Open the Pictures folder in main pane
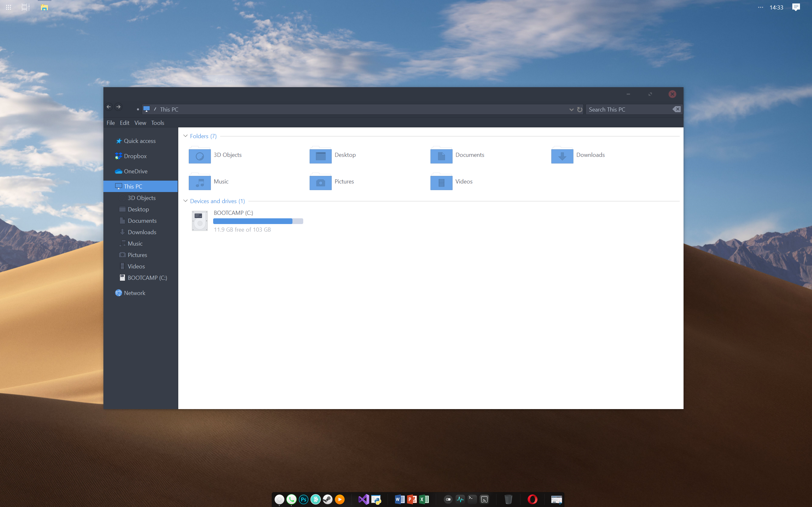812x507 pixels. (x=320, y=182)
